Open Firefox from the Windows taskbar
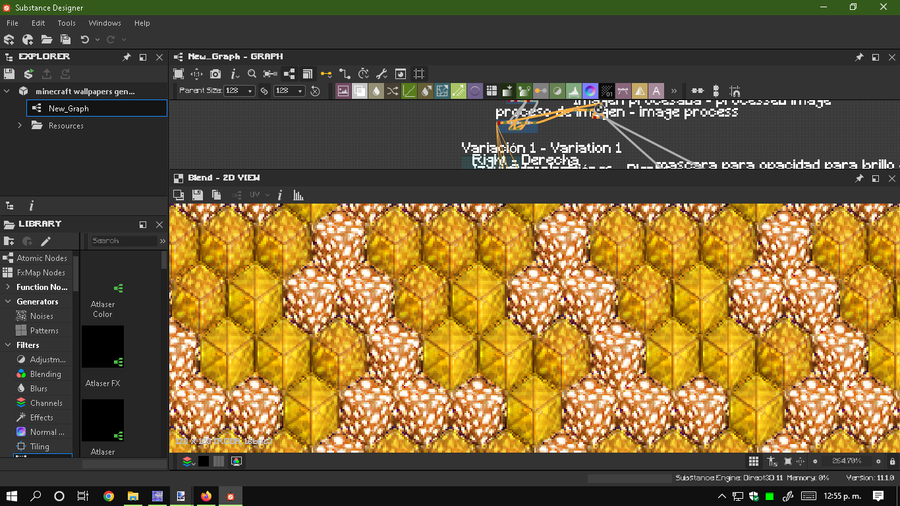This screenshot has height=506, width=900. (206, 496)
